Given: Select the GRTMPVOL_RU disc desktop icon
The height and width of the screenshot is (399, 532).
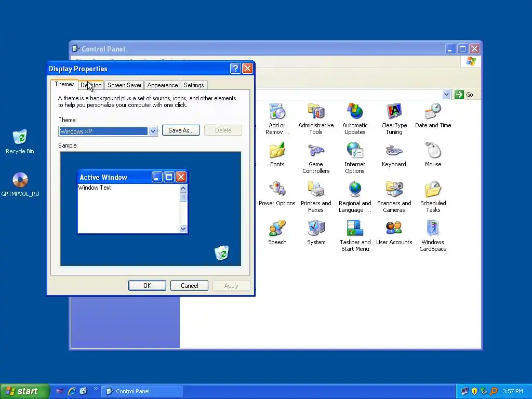Looking at the screenshot, I should tap(20, 180).
